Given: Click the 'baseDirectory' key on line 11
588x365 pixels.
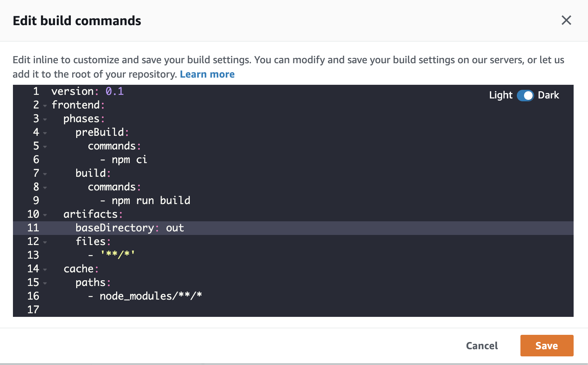Looking at the screenshot, I should pos(115,228).
